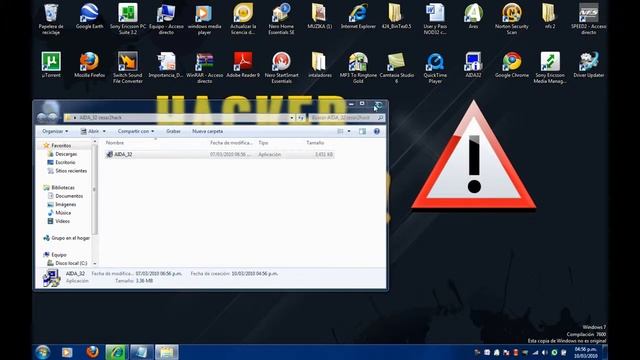Image resolution: width=640 pixels, height=360 pixels.
Task: Select QuickTime Player desktop shortcut
Action: (435, 67)
